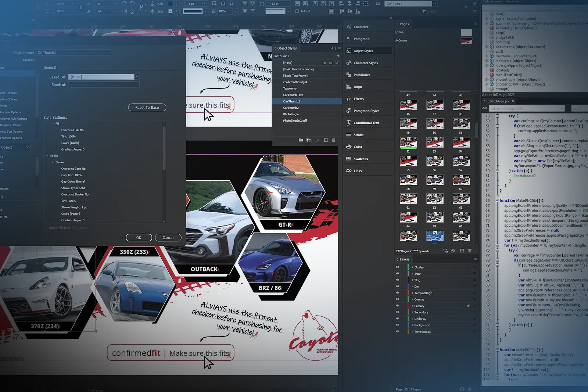Click pen icon on Primary layer
Screen dimensions: 588x392
pyautogui.click(x=468, y=306)
